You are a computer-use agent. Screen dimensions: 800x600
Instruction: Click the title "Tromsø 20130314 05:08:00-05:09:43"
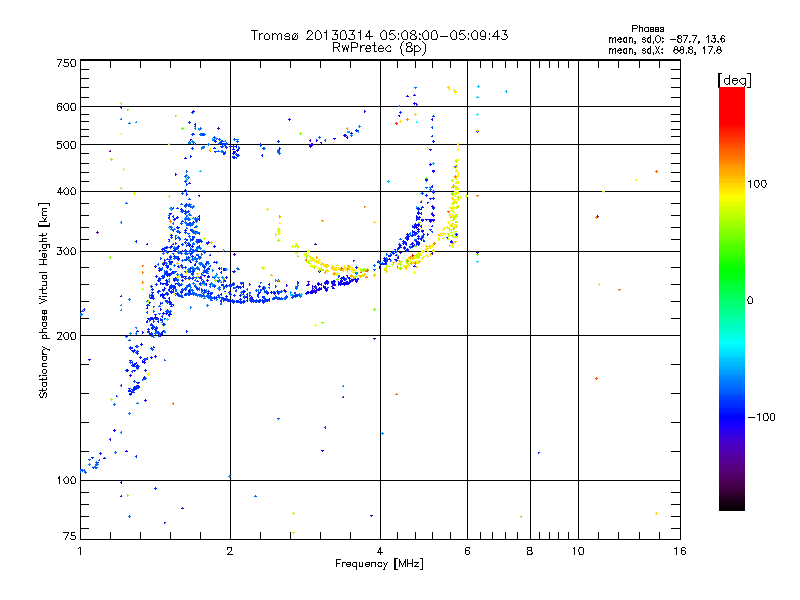coord(379,35)
